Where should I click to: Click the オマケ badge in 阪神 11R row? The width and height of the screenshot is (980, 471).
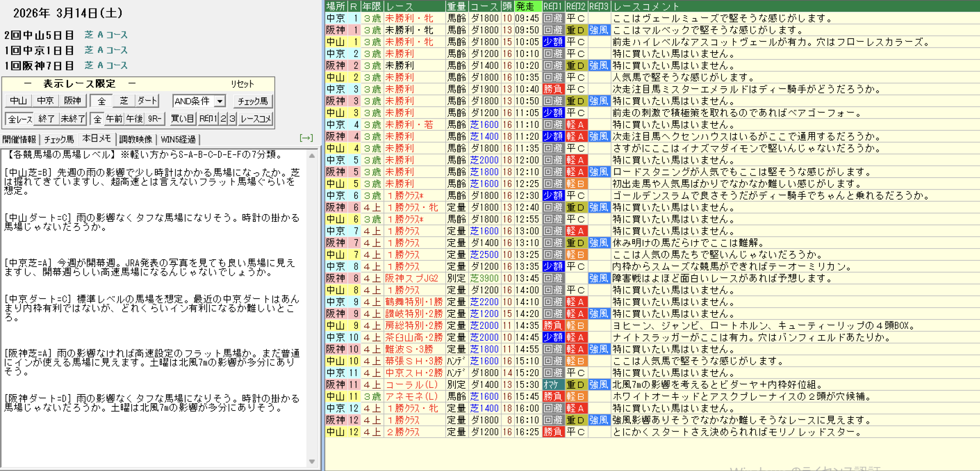point(553,384)
